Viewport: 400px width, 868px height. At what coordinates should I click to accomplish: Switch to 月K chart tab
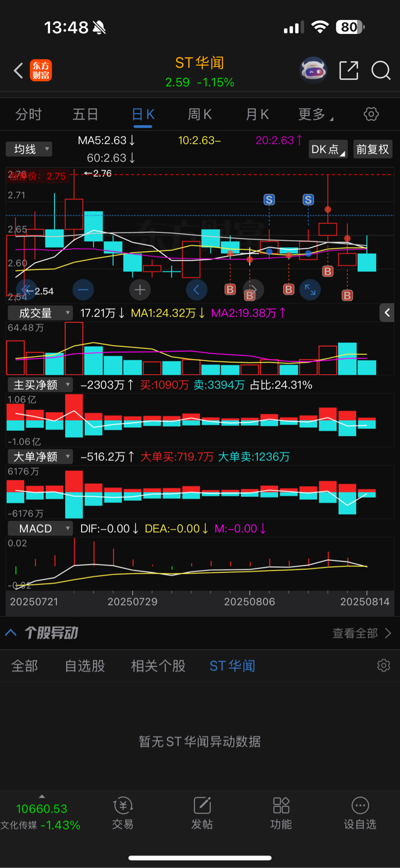pos(257,114)
